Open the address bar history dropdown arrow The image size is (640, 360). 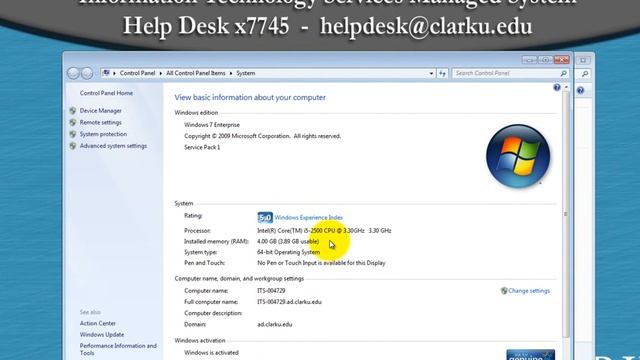click(431, 73)
